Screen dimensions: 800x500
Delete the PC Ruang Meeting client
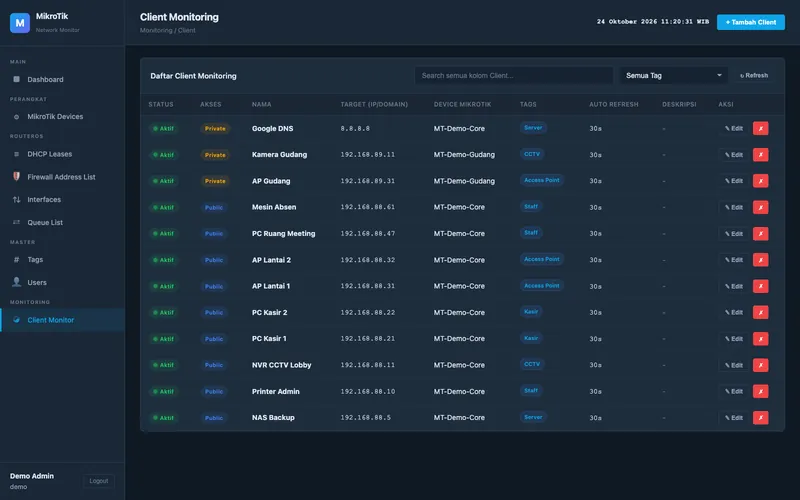(760, 234)
